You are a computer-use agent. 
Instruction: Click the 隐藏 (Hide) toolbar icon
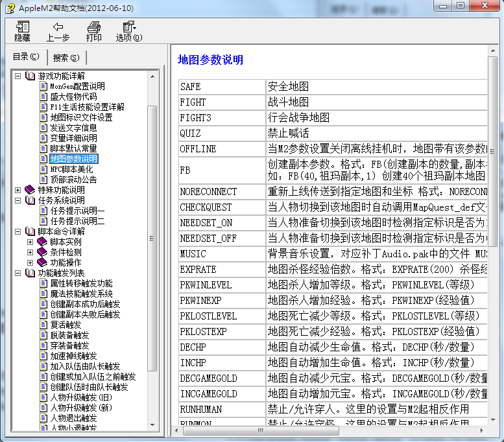(23, 27)
